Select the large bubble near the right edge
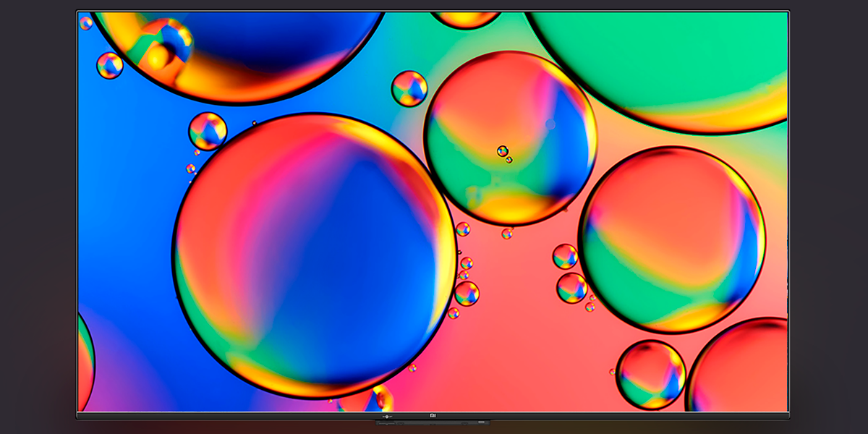 click(672, 239)
